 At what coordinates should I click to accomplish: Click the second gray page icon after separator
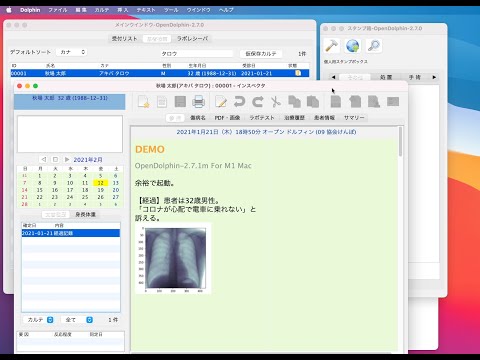tap(355, 101)
